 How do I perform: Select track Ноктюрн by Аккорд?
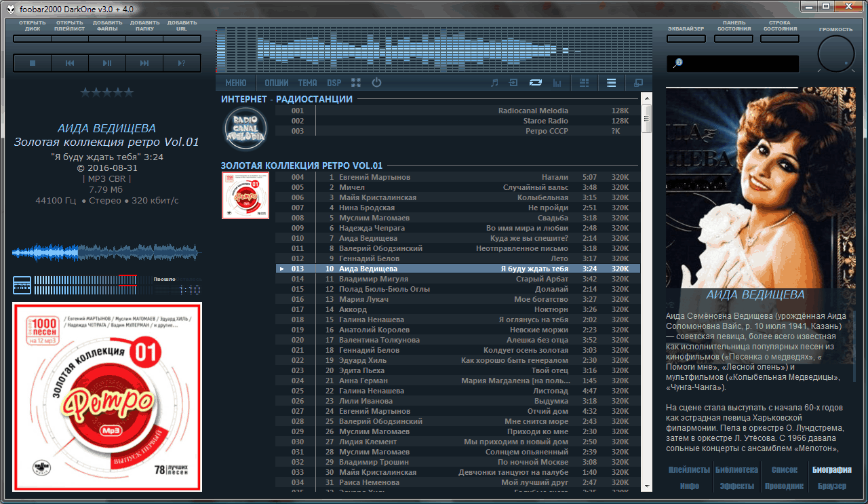pyautogui.click(x=458, y=309)
